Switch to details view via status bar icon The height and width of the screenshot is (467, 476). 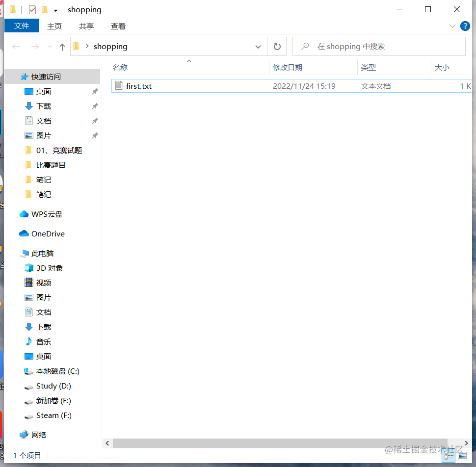[449, 455]
